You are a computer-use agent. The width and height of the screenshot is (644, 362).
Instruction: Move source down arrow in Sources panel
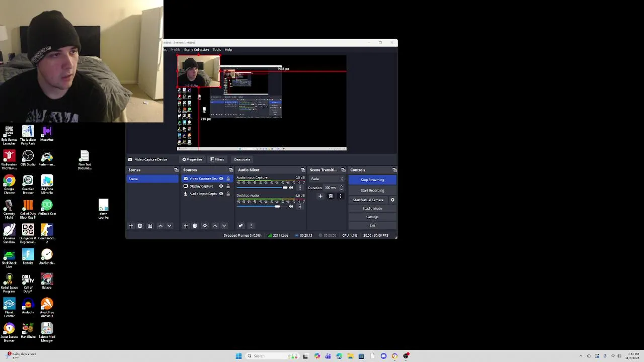point(224,226)
